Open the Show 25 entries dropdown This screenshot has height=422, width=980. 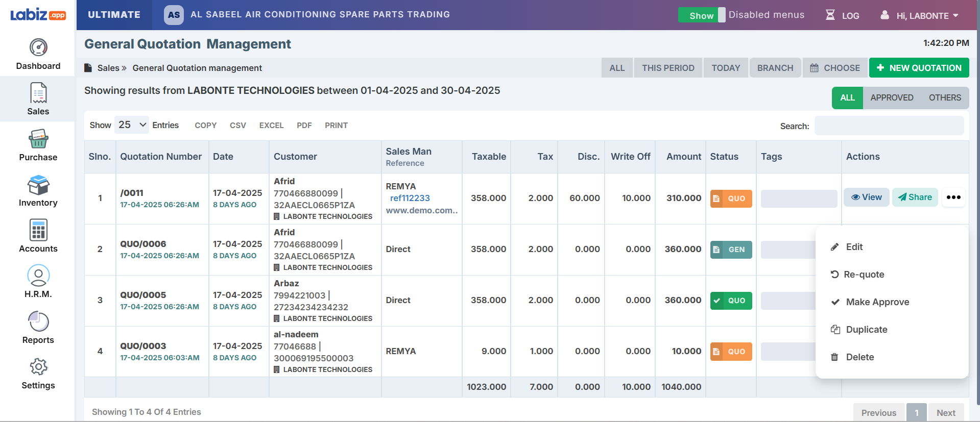point(132,125)
